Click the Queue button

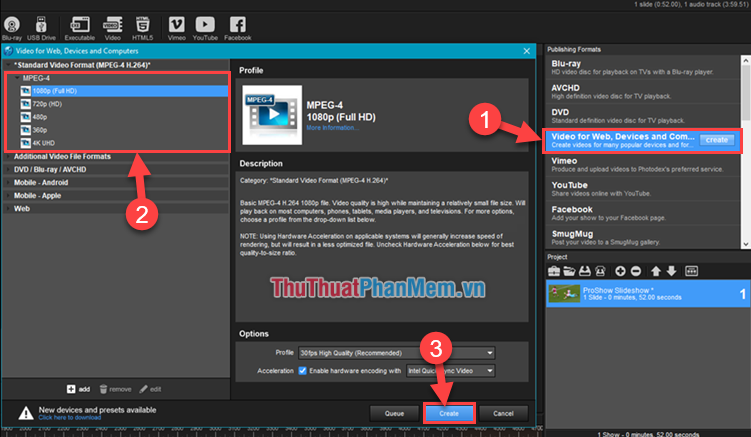[x=394, y=413]
